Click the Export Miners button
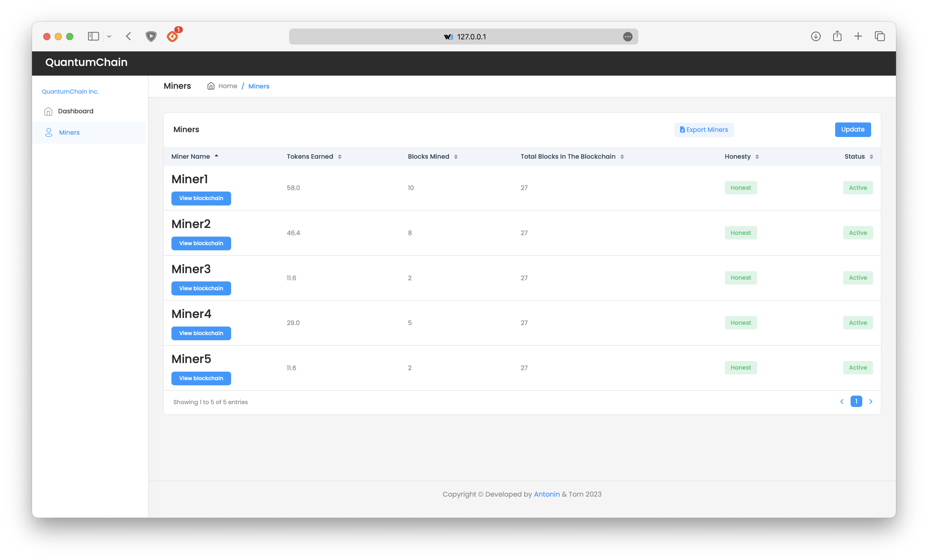 [703, 130]
